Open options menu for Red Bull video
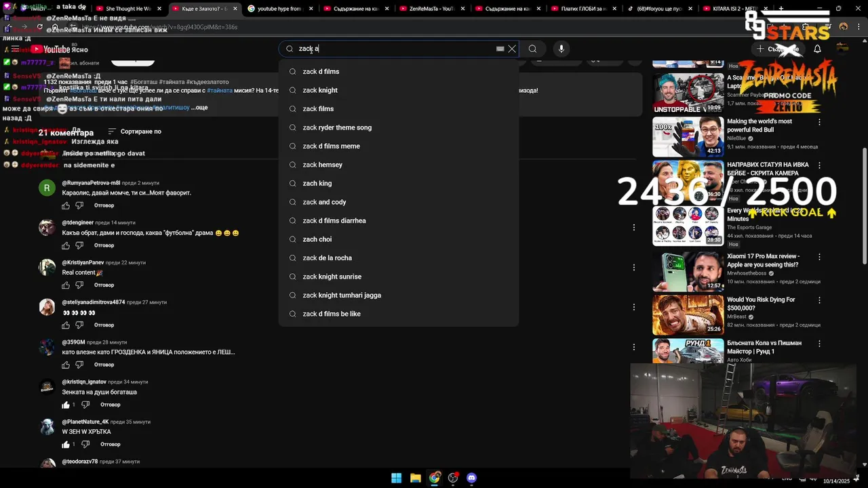868x488 pixels. coord(819,122)
